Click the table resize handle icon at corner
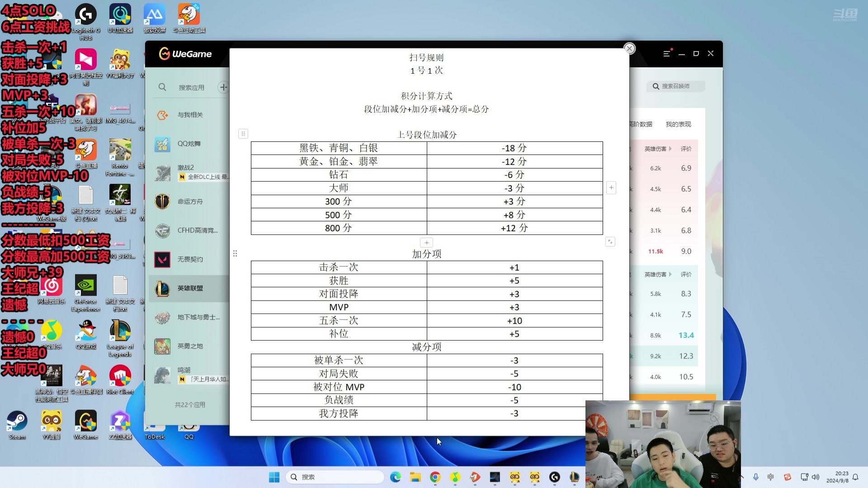The height and width of the screenshot is (488, 868). [x=610, y=242]
